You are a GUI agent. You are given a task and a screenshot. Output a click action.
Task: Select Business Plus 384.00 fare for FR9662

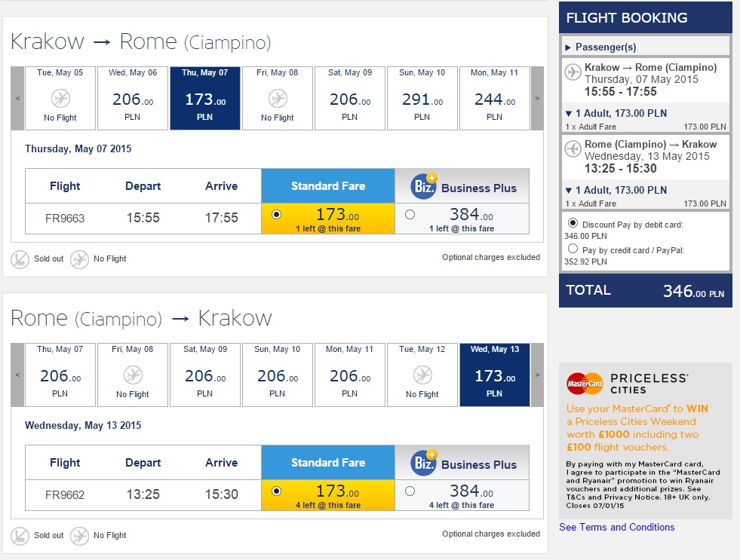(410, 491)
